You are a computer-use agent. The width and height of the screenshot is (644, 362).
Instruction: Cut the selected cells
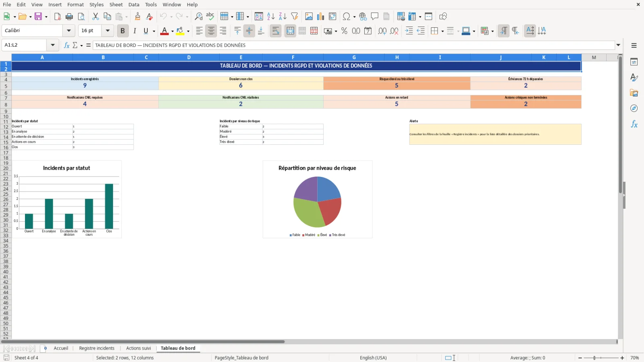coord(95,16)
